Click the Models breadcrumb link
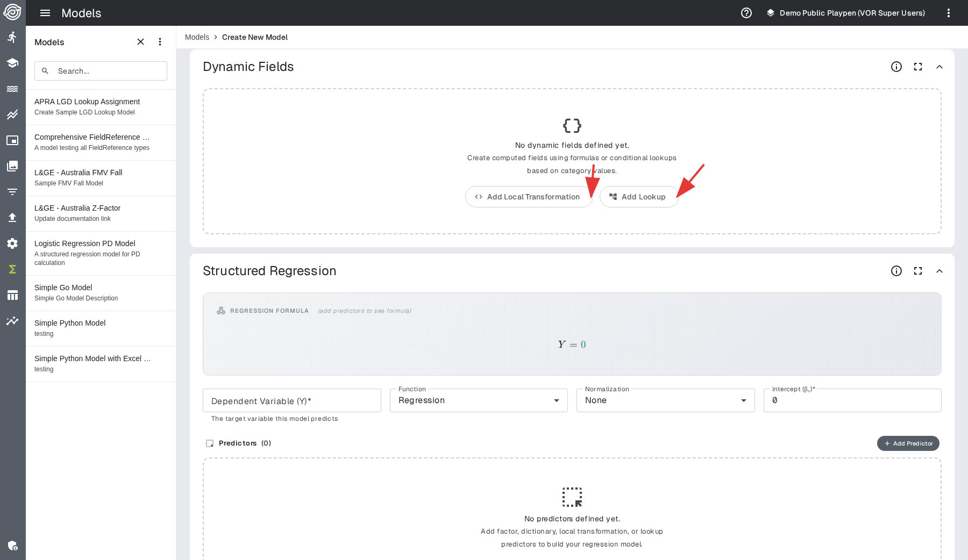This screenshot has width=968, height=560. coord(197,37)
